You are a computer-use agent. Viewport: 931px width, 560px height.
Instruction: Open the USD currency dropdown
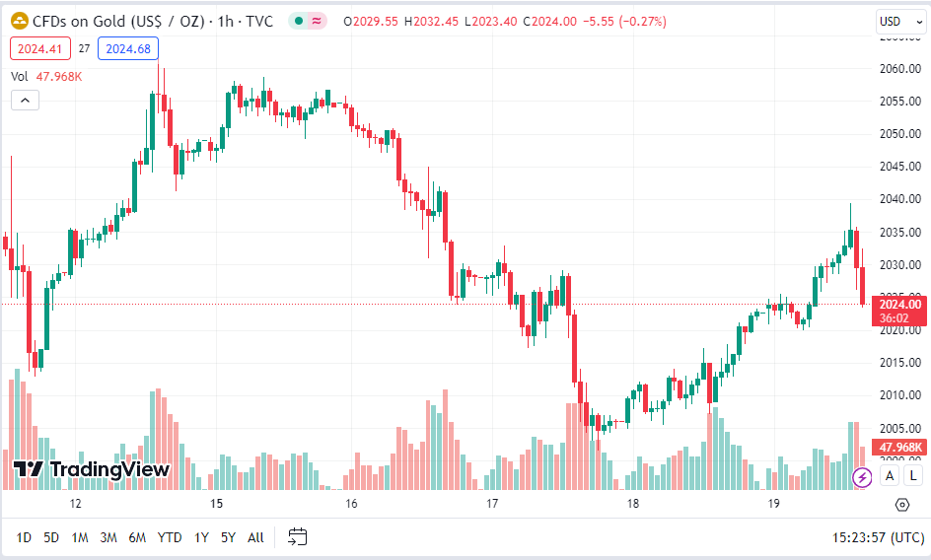click(900, 22)
